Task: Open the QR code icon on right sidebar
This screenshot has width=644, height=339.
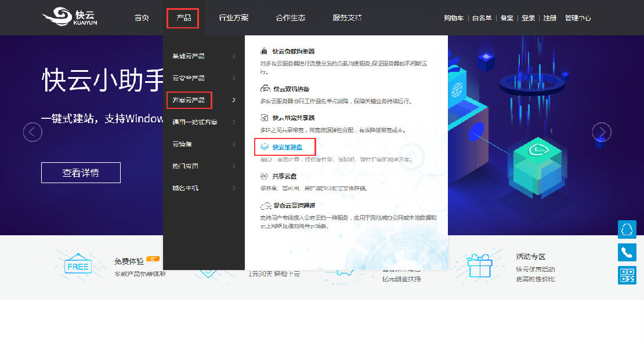Action: point(627,275)
